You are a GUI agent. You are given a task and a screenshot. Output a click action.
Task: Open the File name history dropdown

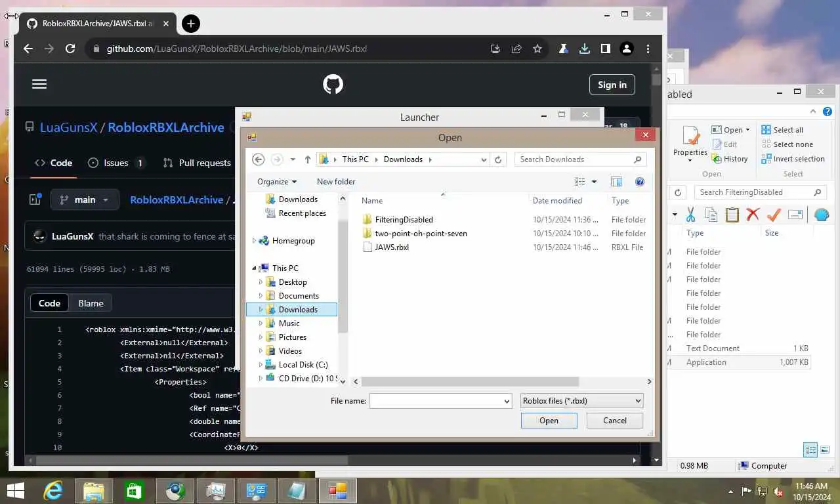(507, 401)
